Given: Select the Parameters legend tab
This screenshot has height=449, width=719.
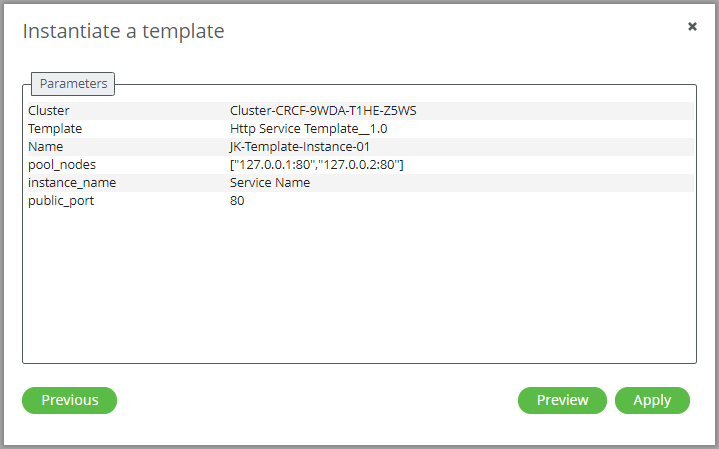Looking at the screenshot, I should (x=73, y=84).
